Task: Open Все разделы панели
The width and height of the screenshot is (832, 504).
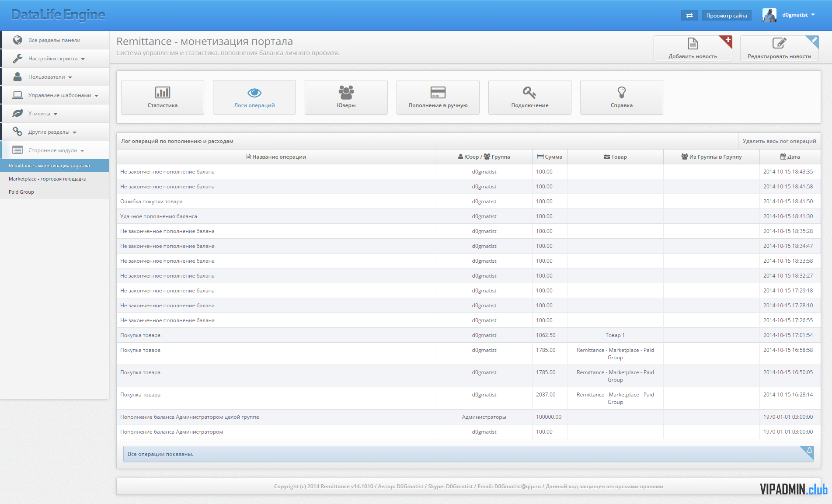Action: (x=55, y=40)
